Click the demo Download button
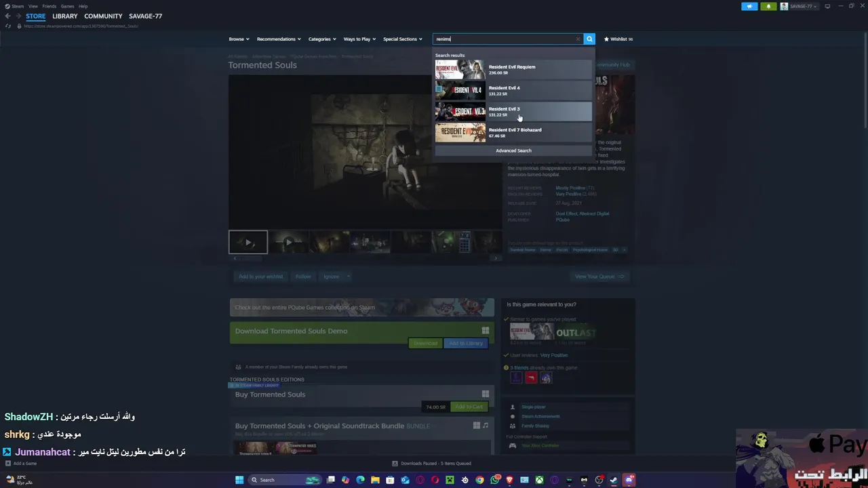This screenshot has width=868, height=488. coord(425,343)
